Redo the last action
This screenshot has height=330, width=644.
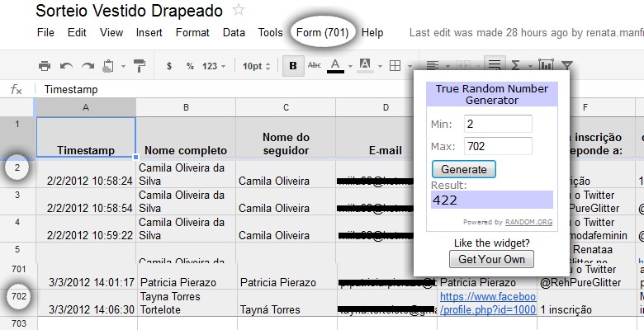tap(88, 66)
